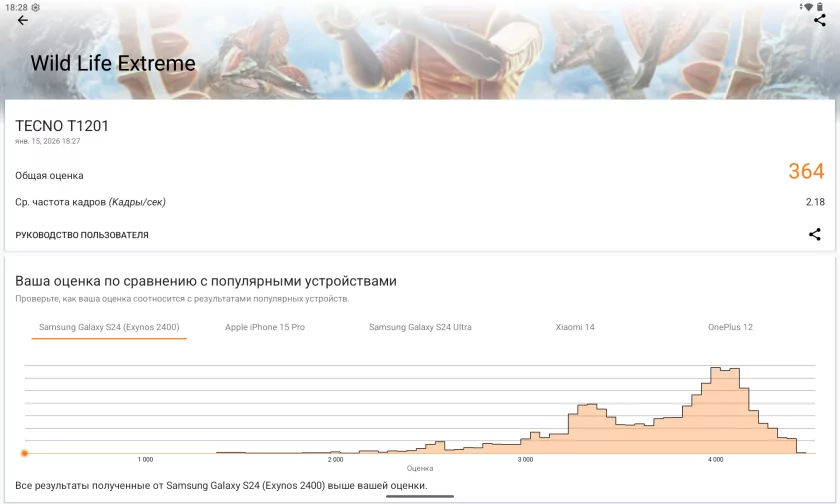840x504 pixels.
Task: Open РУКОВОДСТВО ПОЛЬЗОВАТЕЛЯ
Action: (82, 235)
